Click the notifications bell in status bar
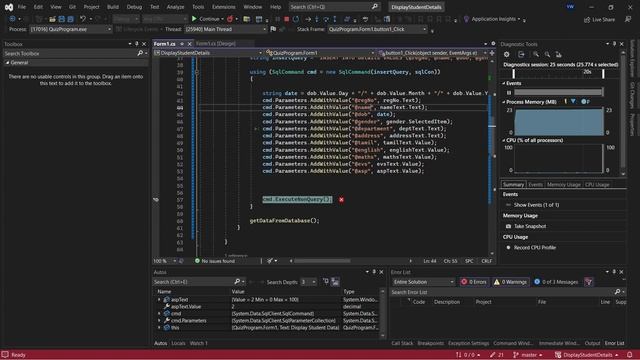640x360 pixels. (x=630, y=355)
